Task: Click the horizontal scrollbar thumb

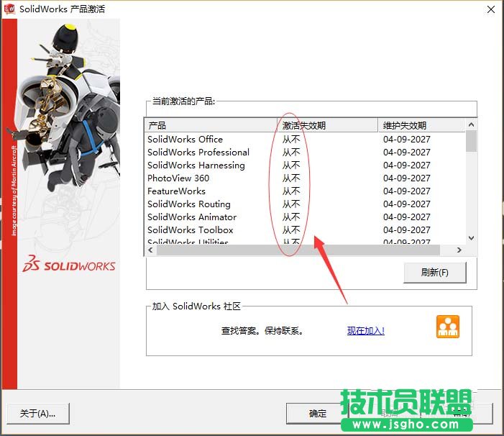Action: pyautogui.click(x=298, y=250)
